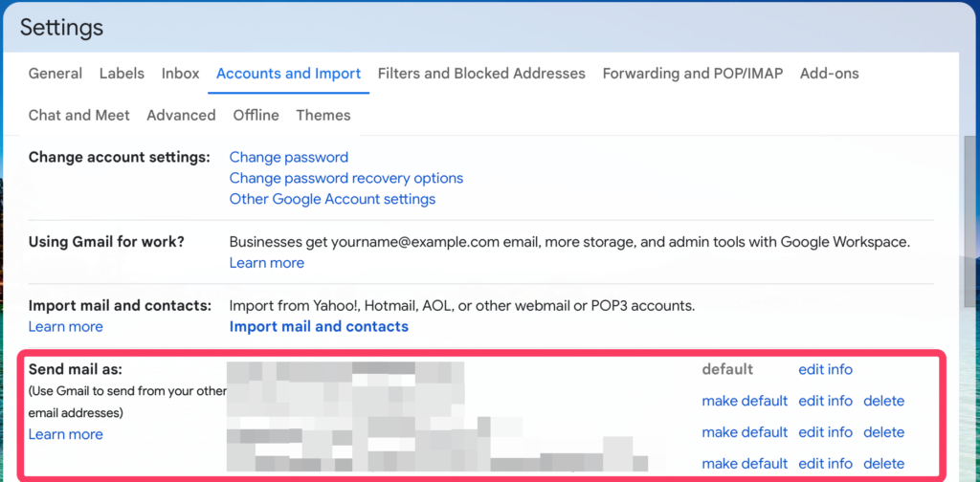
Task: Open Filters and Blocked Addresses tab
Action: tap(481, 74)
